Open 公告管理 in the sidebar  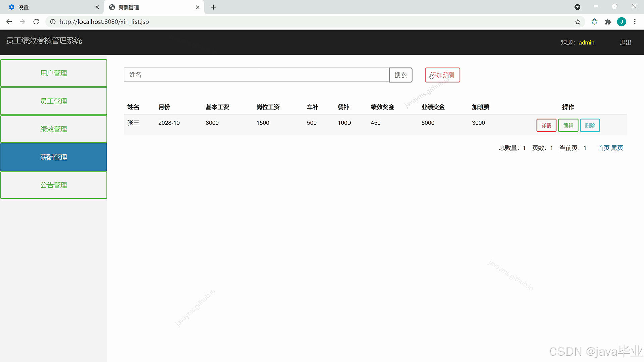tap(54, 185)
